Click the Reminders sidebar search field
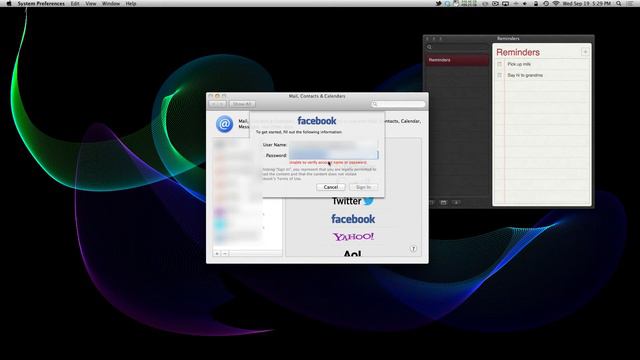The image size is (640, 360). (x=457, y=47)
